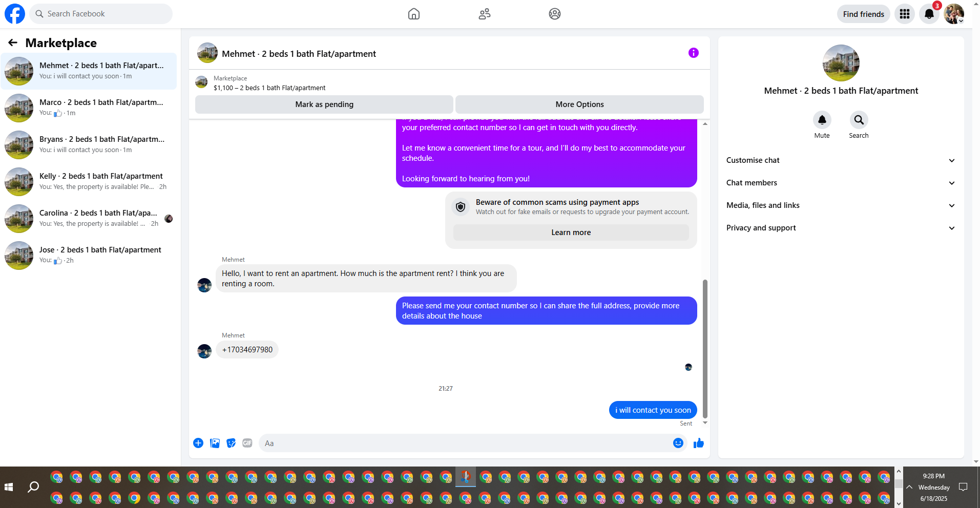The height and width of the screenshot is (508, 980).
Task: Open the Kelly conversation
Action: 89,182
